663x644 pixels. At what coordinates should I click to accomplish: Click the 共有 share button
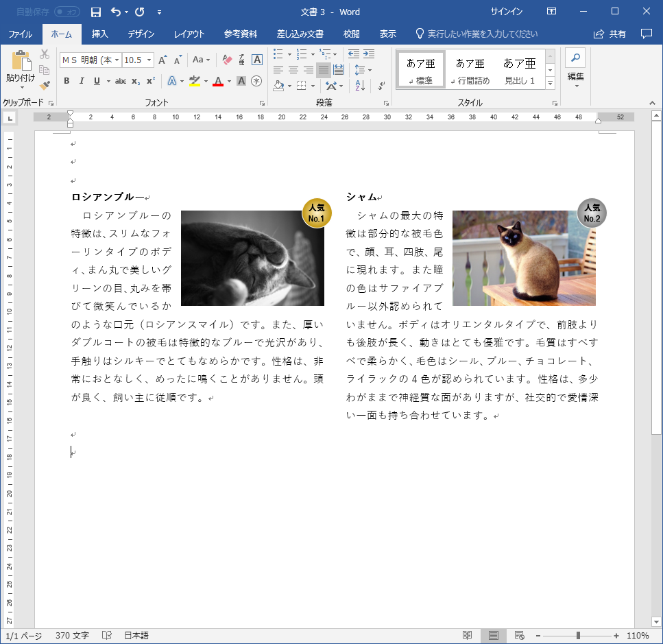[610, 34]
